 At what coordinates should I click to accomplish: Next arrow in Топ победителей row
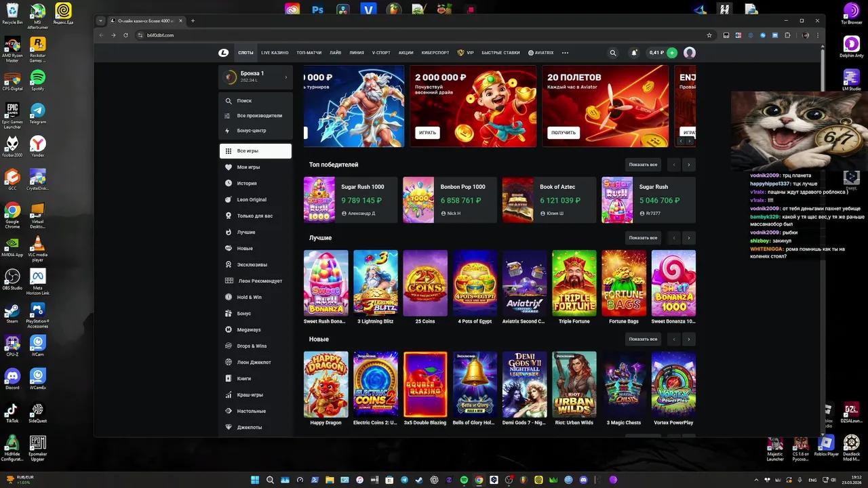[689, 165]
